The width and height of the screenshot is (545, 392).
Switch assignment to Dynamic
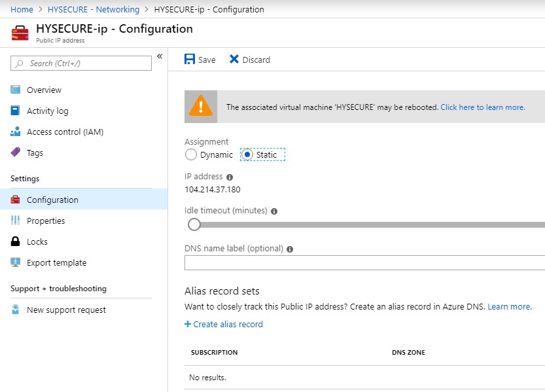[x=192, y=154]
